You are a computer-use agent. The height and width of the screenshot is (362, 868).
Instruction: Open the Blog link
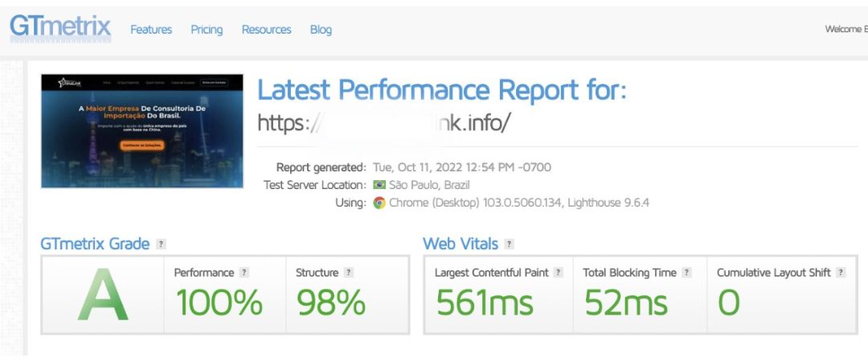[321, 30]
